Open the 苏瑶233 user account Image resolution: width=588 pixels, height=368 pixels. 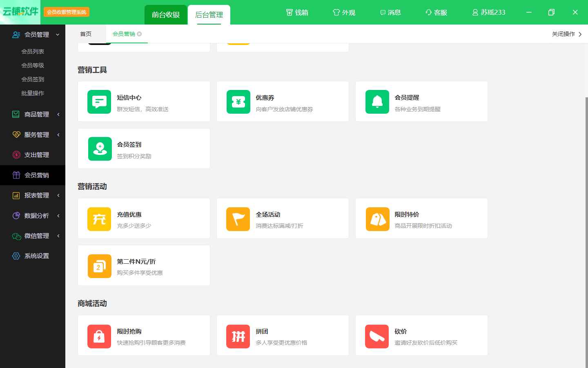(489, 12)
